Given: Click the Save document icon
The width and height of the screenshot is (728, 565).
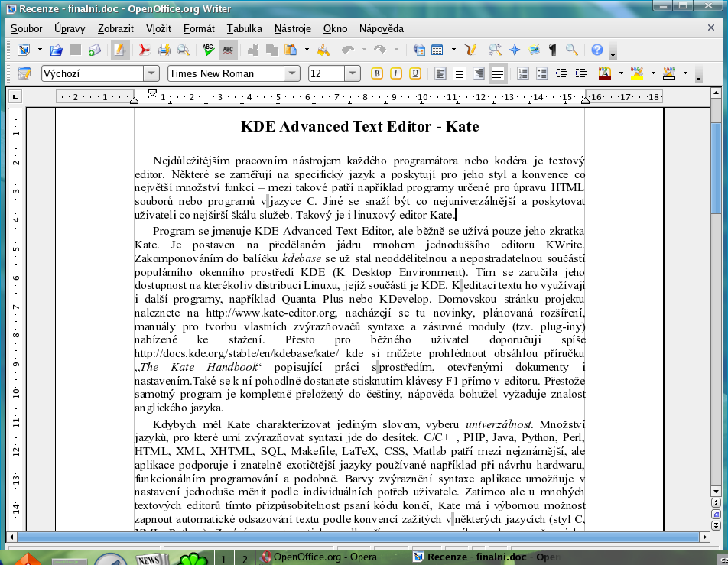Looking at the screenshot, I should (75, 50).
